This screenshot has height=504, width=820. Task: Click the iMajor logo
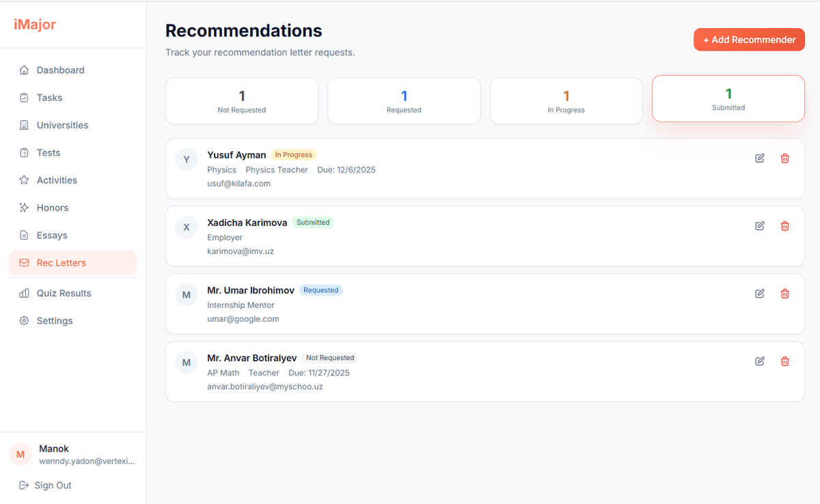coord(35,25)
